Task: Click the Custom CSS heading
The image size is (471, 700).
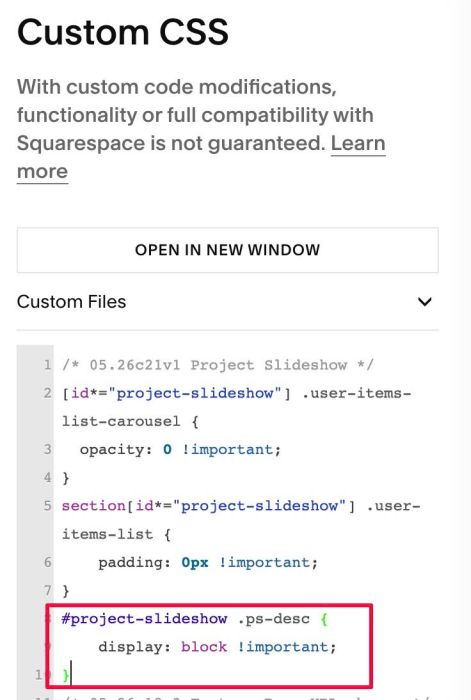Action: 123,32
